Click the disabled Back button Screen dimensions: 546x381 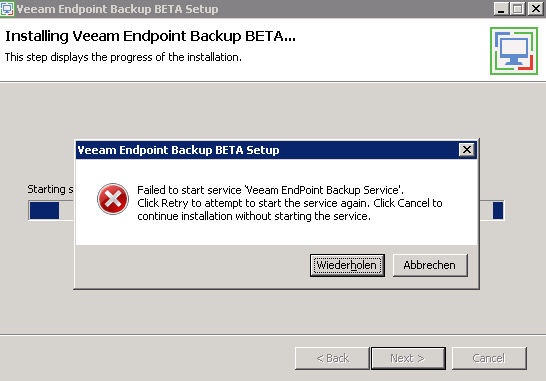coord(332,358)
